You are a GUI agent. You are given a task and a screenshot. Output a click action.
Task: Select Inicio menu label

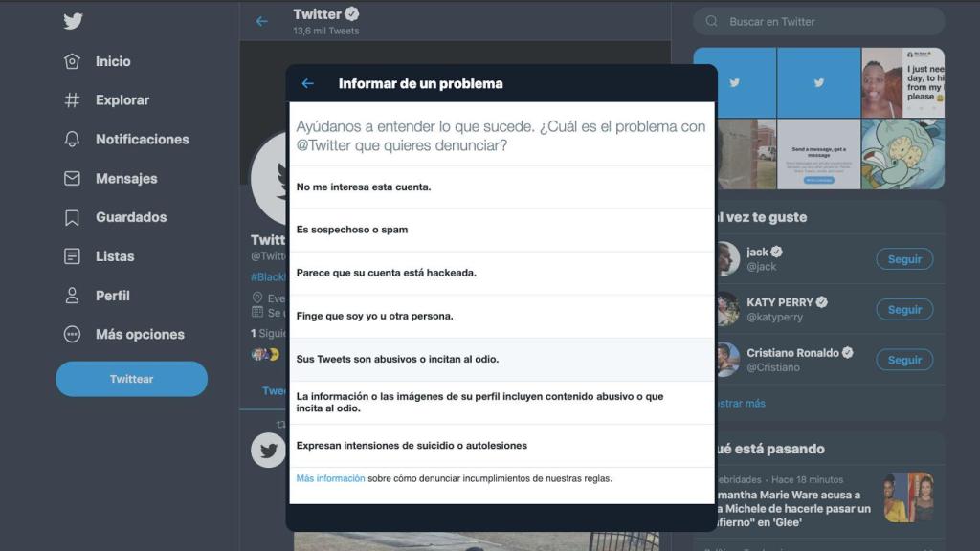[x=113, y=61]
